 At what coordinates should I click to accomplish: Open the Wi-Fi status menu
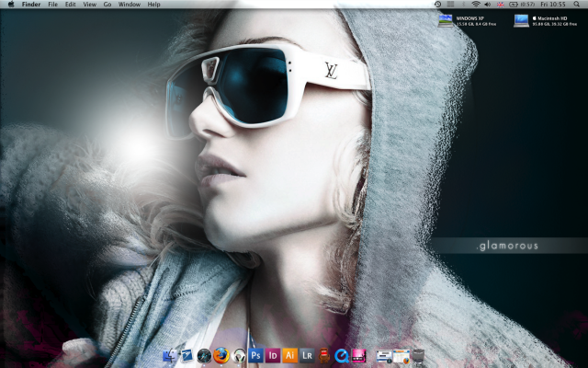(x=476, y=4)
